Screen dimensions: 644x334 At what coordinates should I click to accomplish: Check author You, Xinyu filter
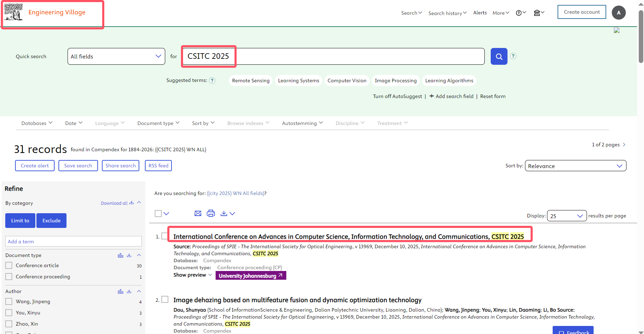pos(9,313)
